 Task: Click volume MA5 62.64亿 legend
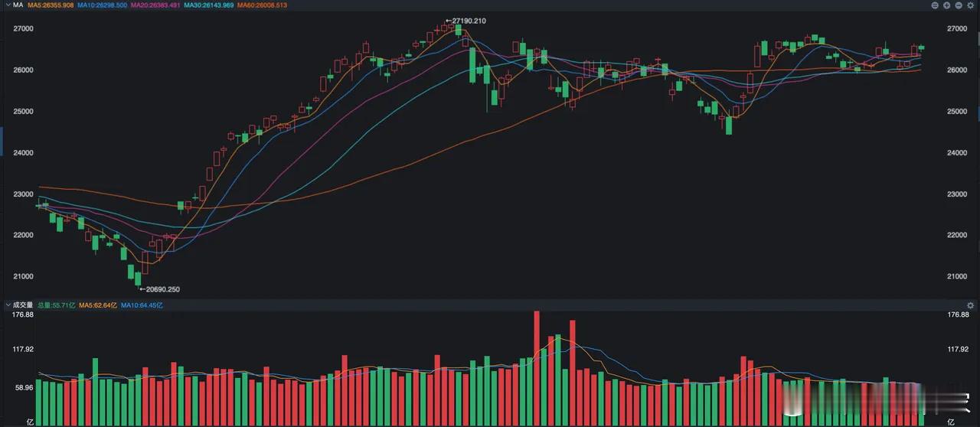(x=98, y=305)
